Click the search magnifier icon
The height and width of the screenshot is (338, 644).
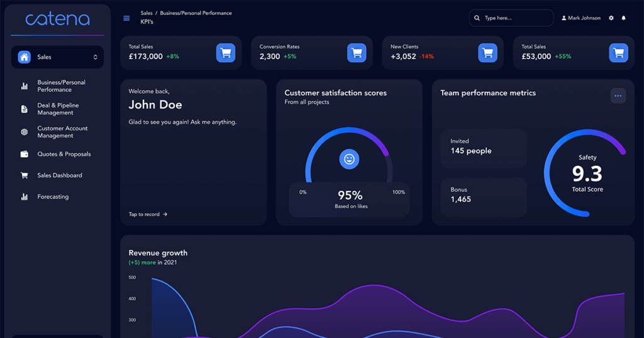tap(477, 18)
